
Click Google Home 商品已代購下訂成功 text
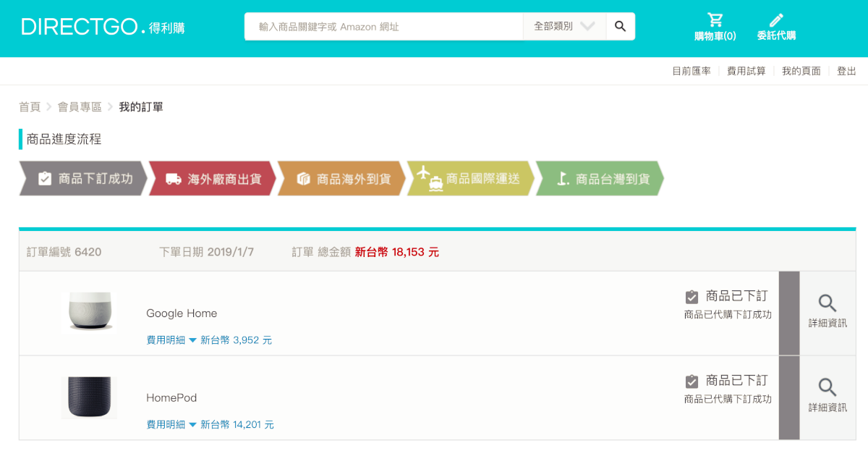point(728,315)
